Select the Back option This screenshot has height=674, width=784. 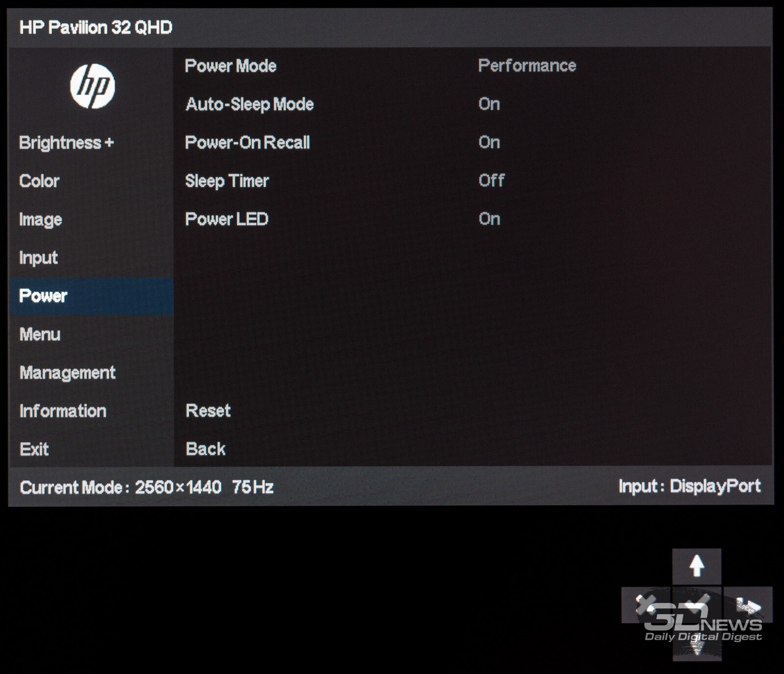(206, 449)
